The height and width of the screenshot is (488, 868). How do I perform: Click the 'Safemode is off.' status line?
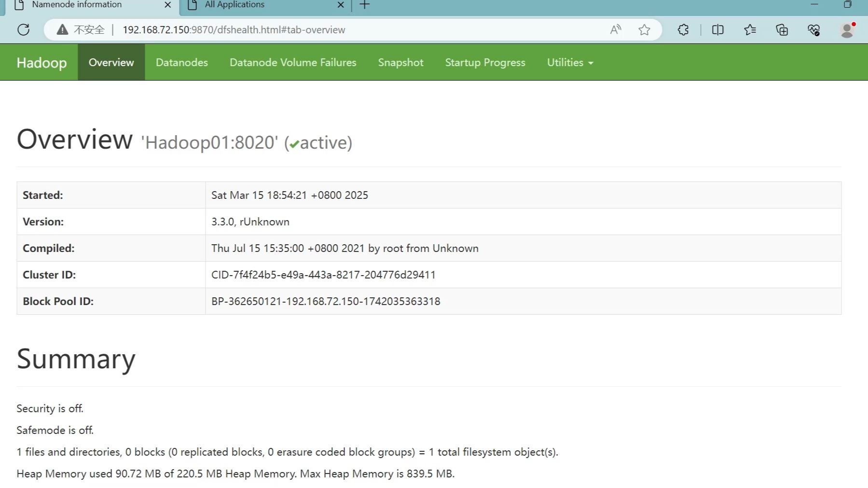[55, 430]
